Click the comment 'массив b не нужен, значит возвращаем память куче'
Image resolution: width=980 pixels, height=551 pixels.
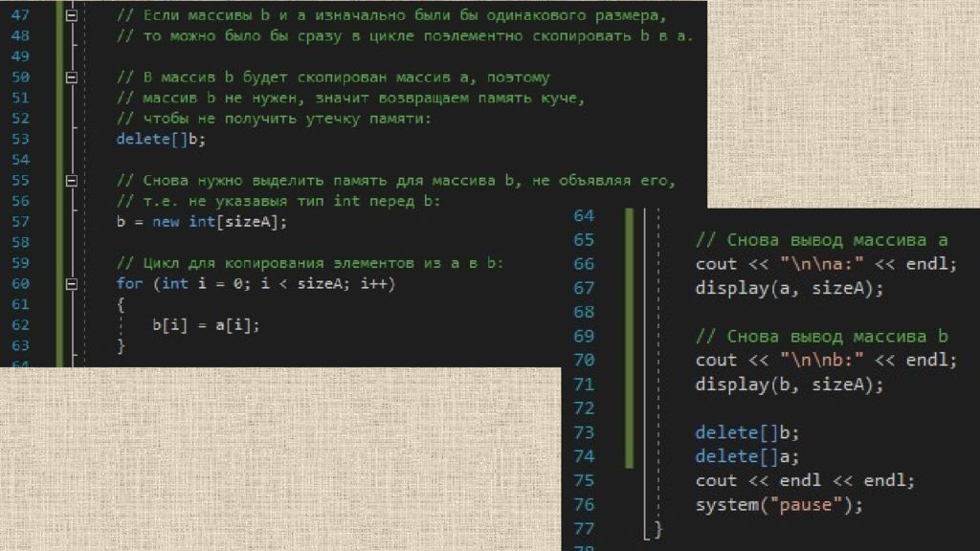(350, 99)
